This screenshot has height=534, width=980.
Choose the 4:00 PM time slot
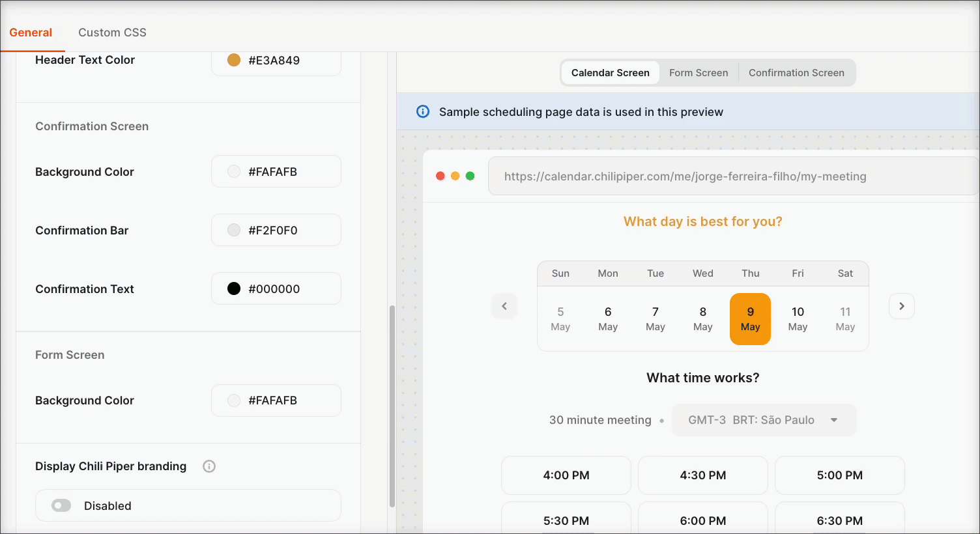tap(566, 475)
